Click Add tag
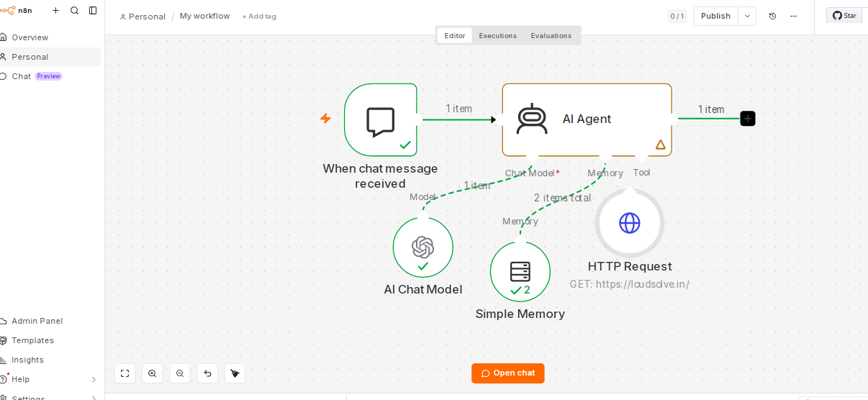This screenshot has width=868, height=400. tap(259, 17)
